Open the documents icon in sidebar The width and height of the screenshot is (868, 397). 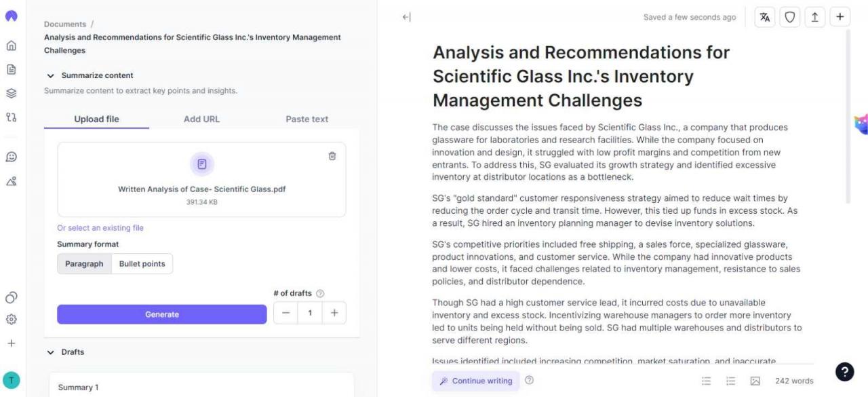pyautogui.click(x=11, y=69)
